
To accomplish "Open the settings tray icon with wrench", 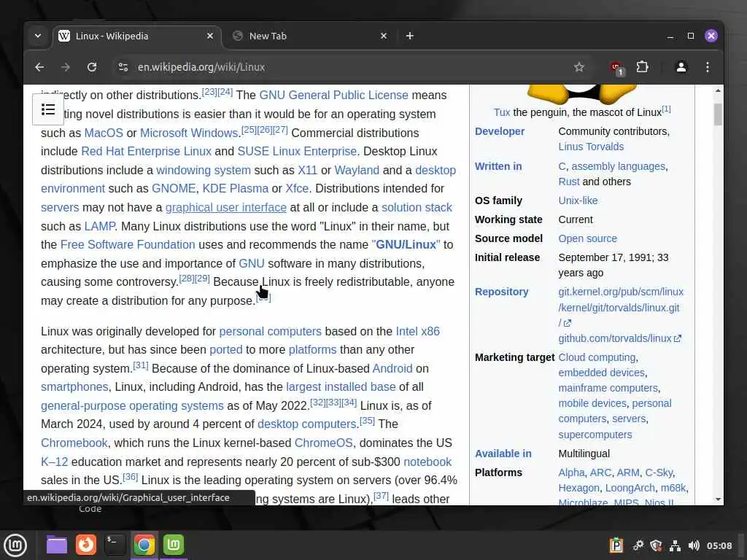I will pos(638,545).
